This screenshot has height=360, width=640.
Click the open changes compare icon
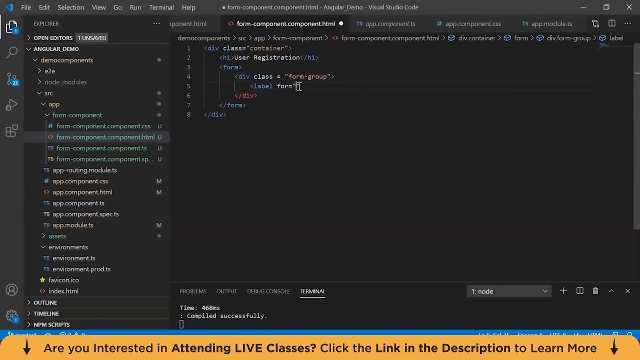596,24
